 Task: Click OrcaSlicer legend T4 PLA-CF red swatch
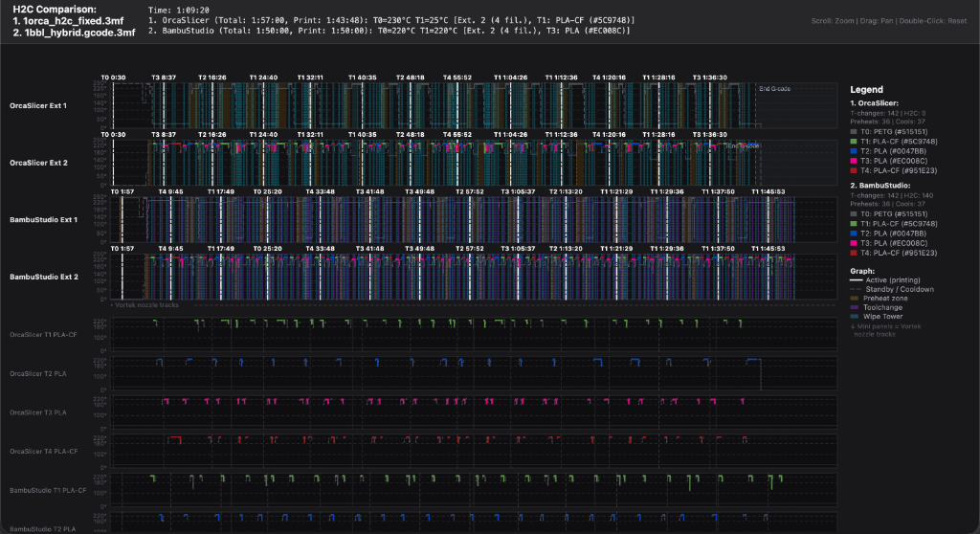coord(854,170)
